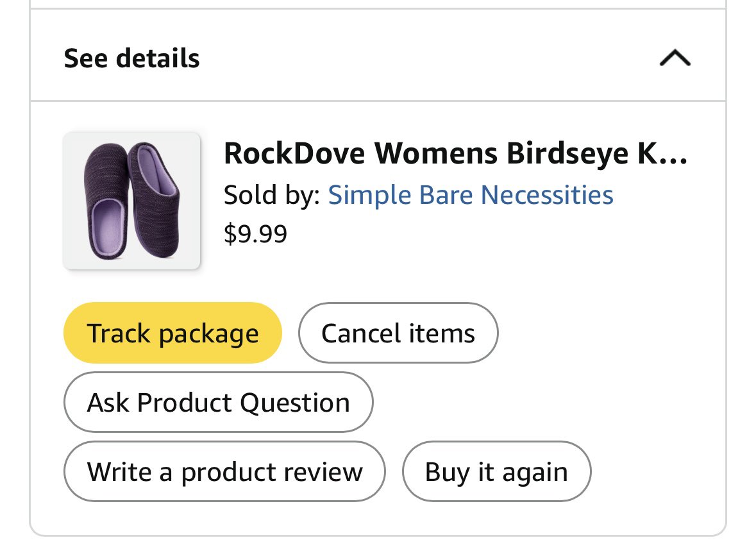
Task: Click the See details header text
Action: point(131,59)
